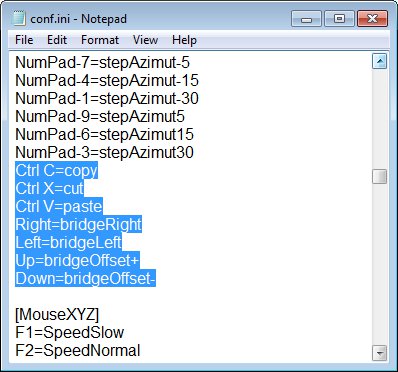Click scrollbar track below the thumb
Screen dimensions: 398x372
click(380, 263)
